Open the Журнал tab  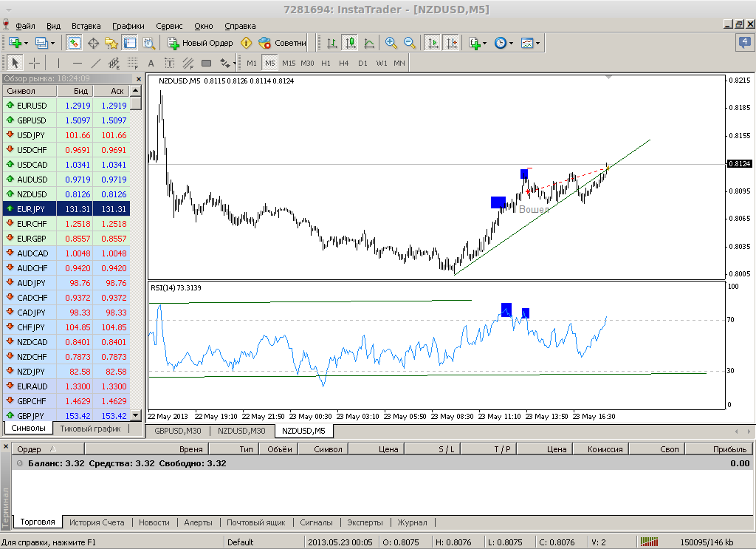412,522
